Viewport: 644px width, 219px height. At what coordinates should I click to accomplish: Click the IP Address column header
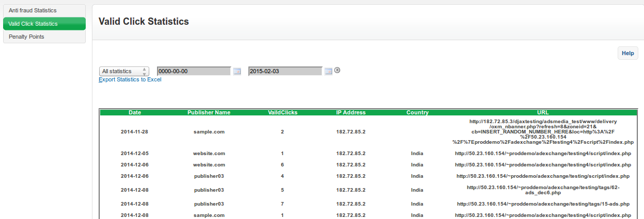click(351, 112)
